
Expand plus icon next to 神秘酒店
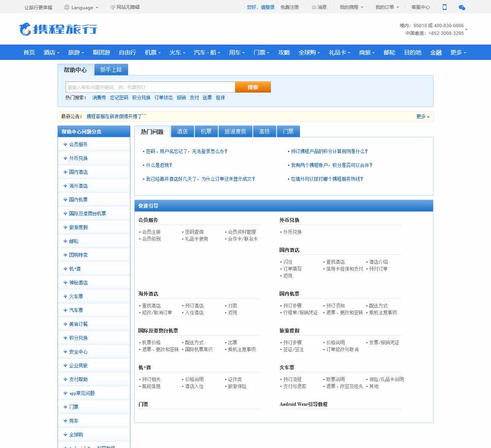65,283
